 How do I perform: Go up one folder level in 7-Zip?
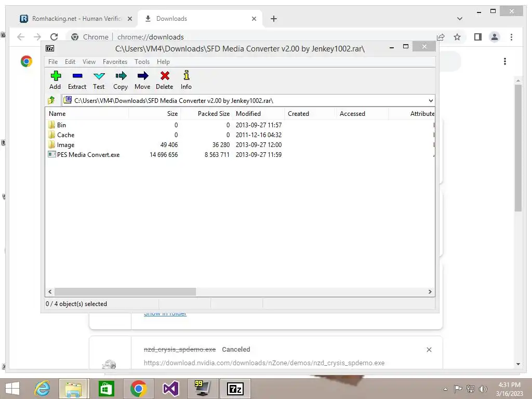coord(51,100)
